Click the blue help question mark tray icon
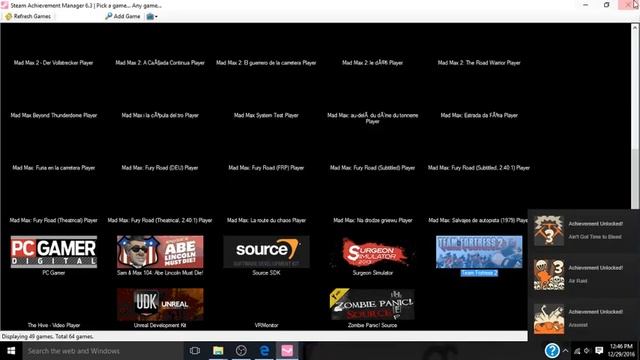640x360 pixels. [552, 351]
